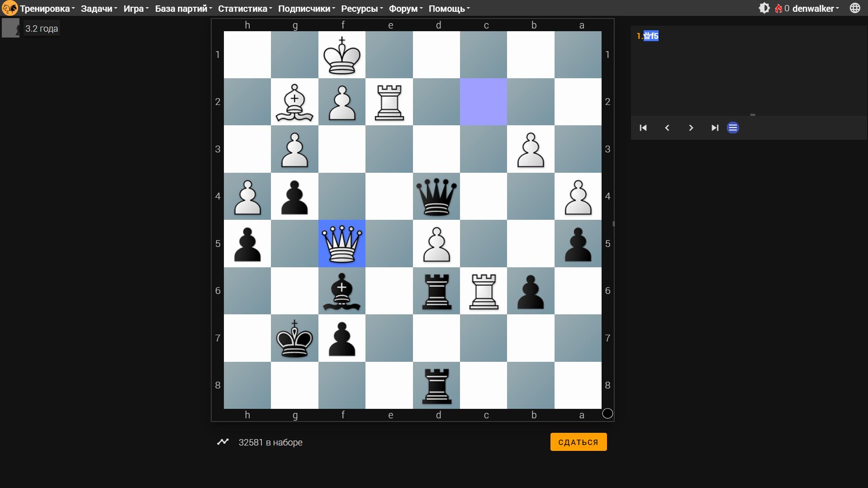Select the move 1.Qf5 in notation panel
Screen dimensions: 868x488
pyautogui.click(x=650, y=36)
